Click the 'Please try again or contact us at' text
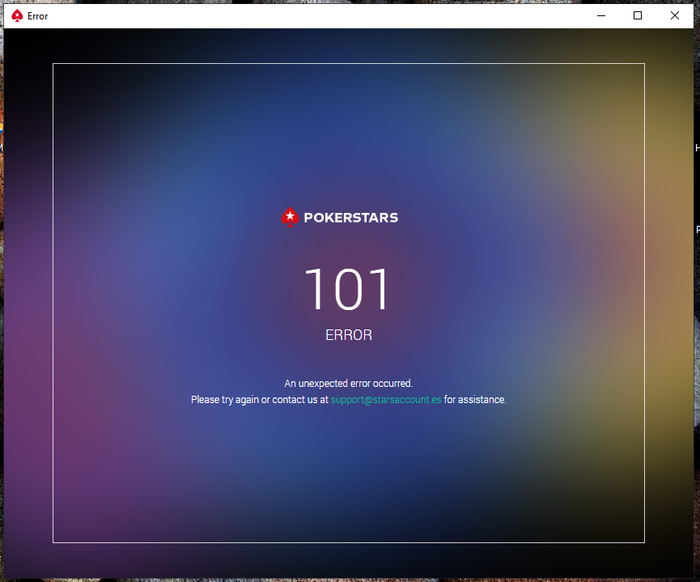 point(259,399)
